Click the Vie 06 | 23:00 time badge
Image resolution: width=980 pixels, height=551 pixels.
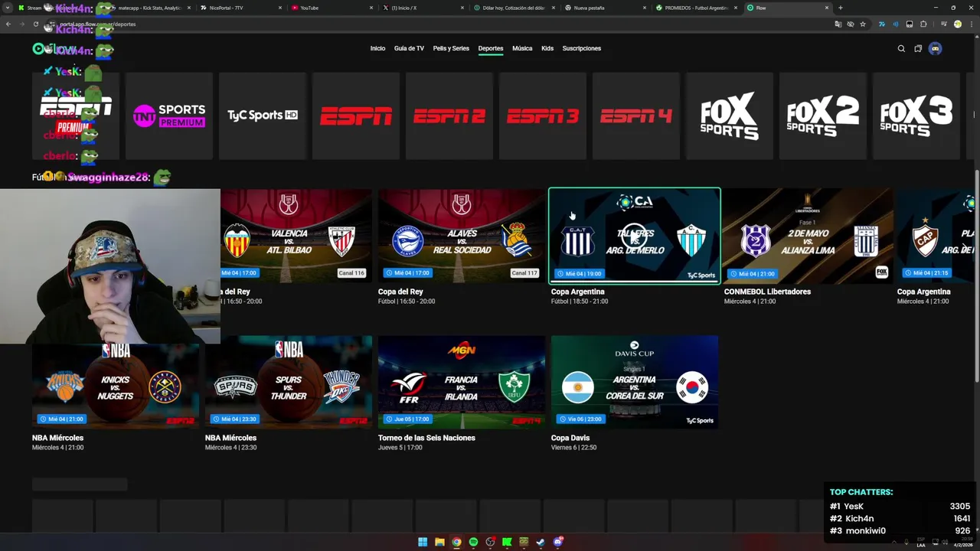tap(581, 419)
